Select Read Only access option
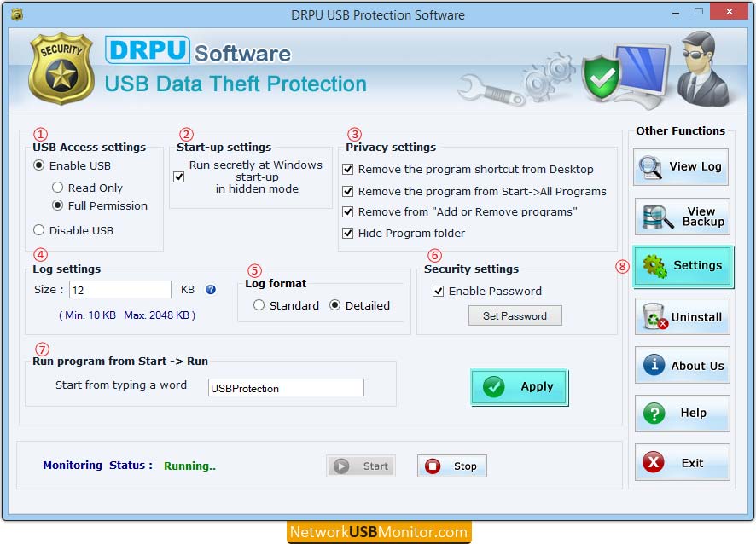 pyautogui.click(x=57, y=187)
